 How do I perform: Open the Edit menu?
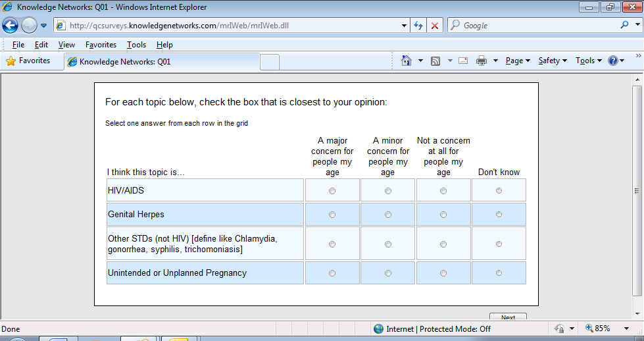point(41,45)
